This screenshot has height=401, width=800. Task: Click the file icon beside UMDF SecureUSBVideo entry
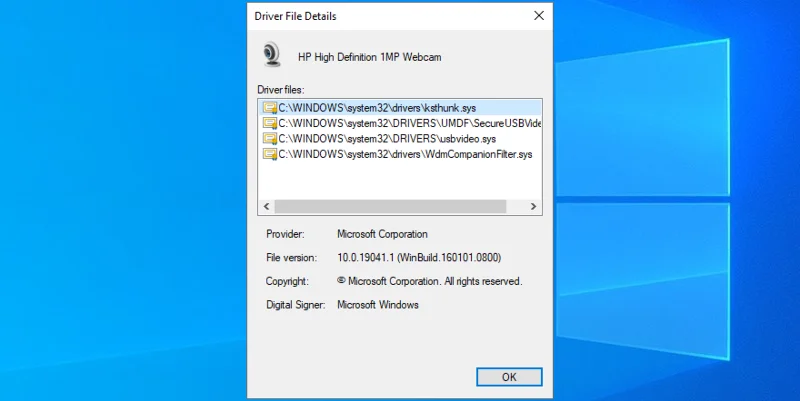coord(269,123)
